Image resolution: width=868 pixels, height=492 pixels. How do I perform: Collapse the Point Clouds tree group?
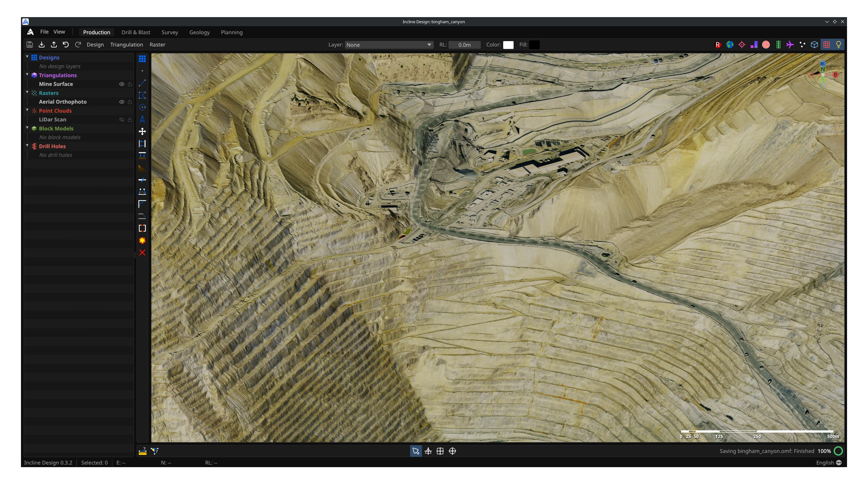coord(27,110)
